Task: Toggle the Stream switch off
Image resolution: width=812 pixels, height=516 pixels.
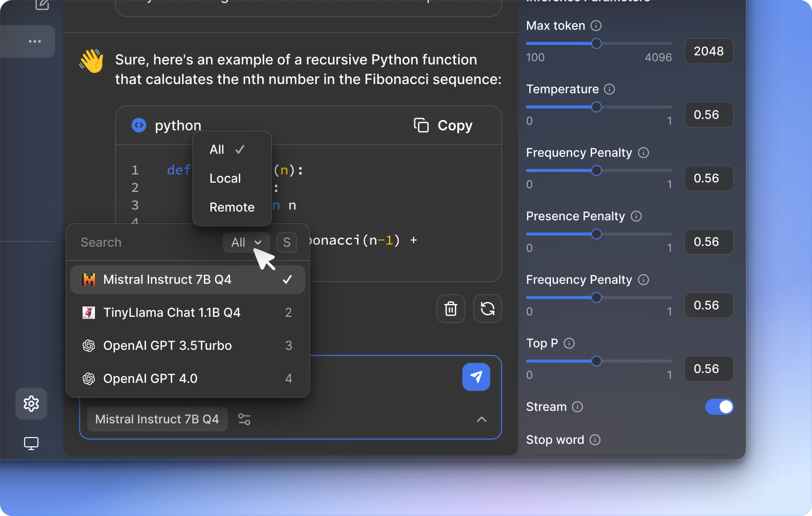Action: click(719, 407)
